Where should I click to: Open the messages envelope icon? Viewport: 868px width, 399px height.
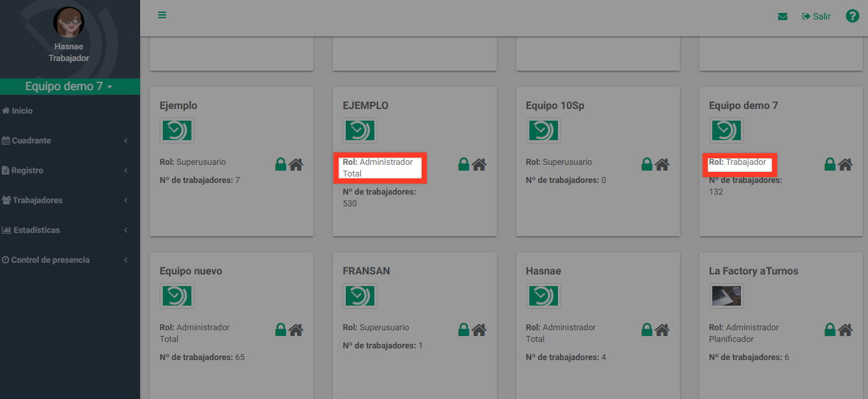[782, 16]
